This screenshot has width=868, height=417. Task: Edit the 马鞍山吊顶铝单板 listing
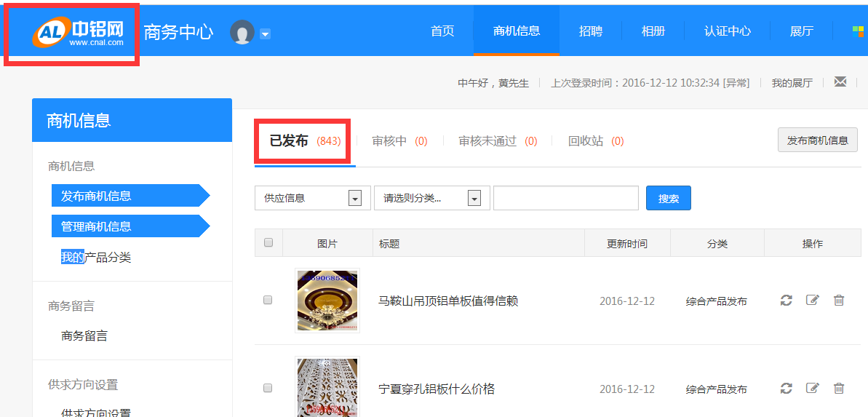812,301
